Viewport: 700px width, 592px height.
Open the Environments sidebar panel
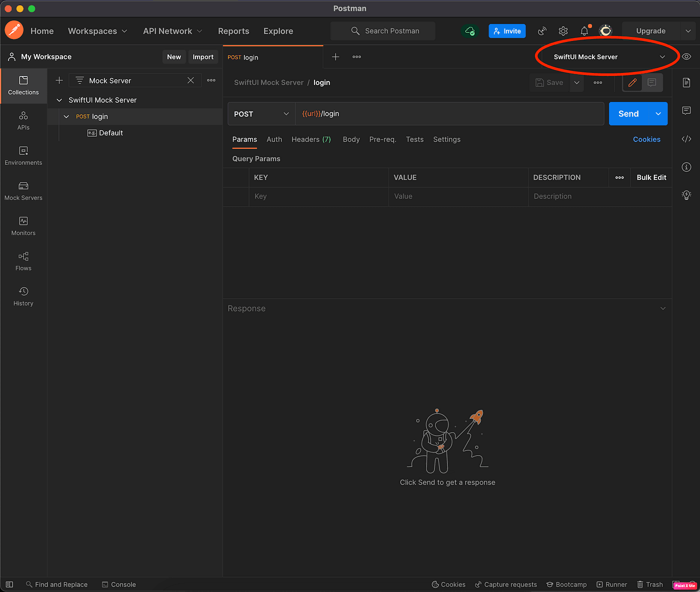(x=23, y=156)
